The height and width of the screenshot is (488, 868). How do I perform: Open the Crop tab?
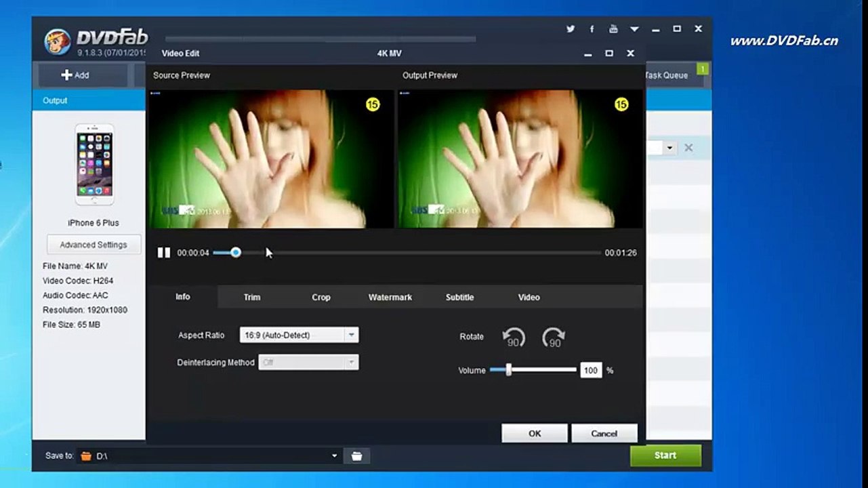pos(321,297)
